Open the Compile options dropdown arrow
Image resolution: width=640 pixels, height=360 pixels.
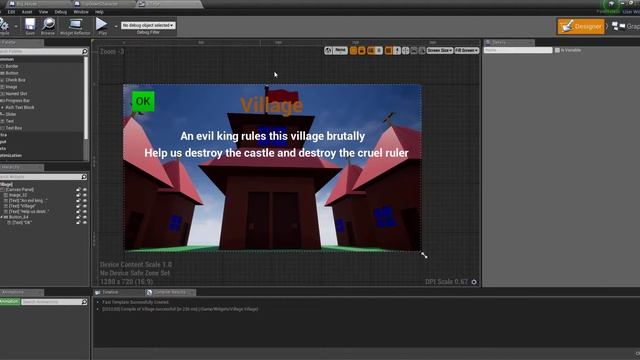(16, 26)
